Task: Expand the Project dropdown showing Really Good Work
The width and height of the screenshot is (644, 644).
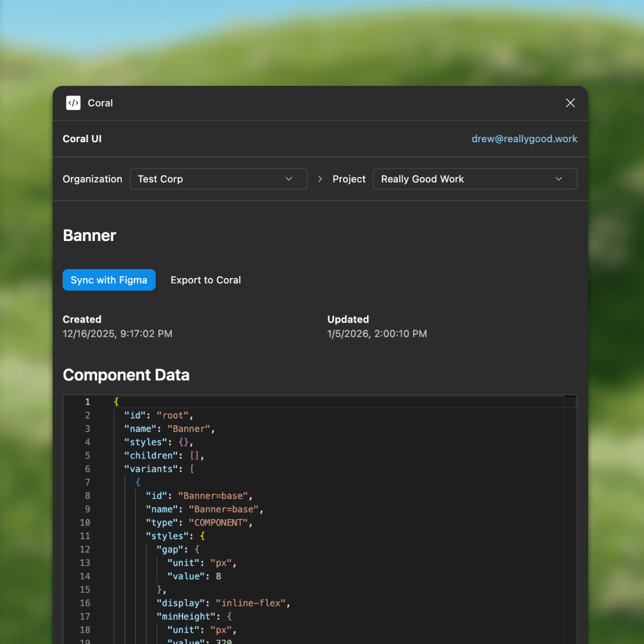Action: pyautogui.click(x=474, y=179)
